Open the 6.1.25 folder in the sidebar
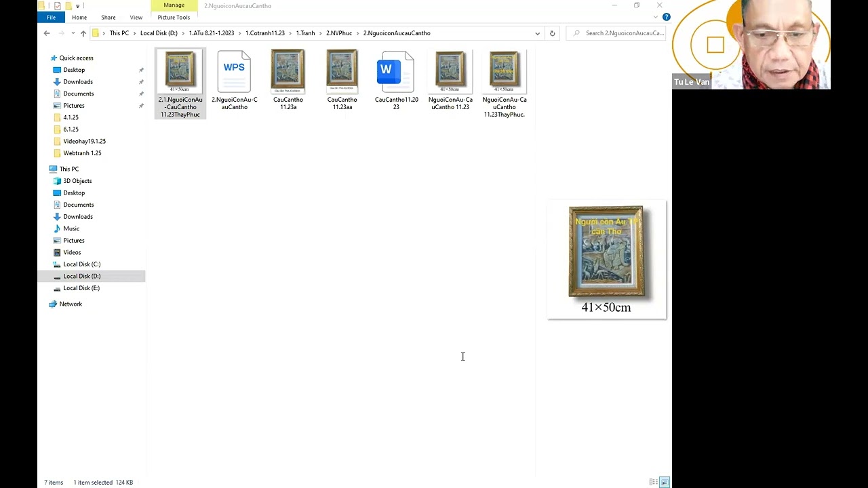The width and height of the screenshot is (868, 488). 71,129
